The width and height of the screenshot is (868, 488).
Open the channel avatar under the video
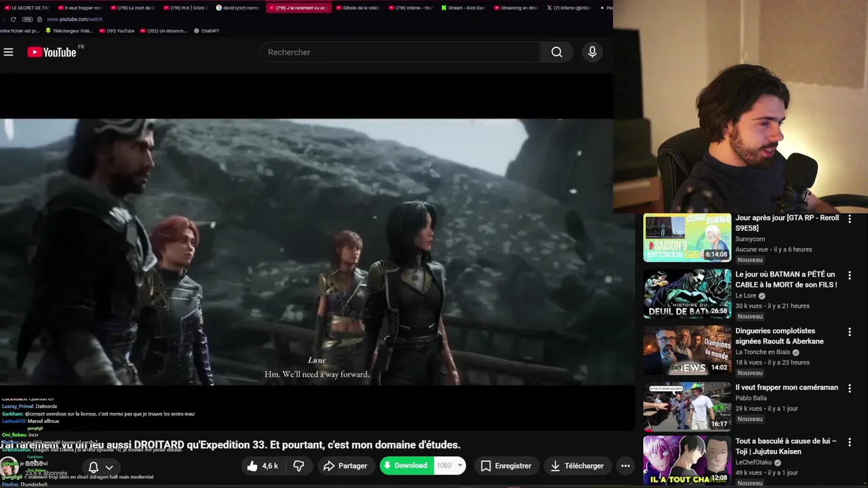[9, 466]
